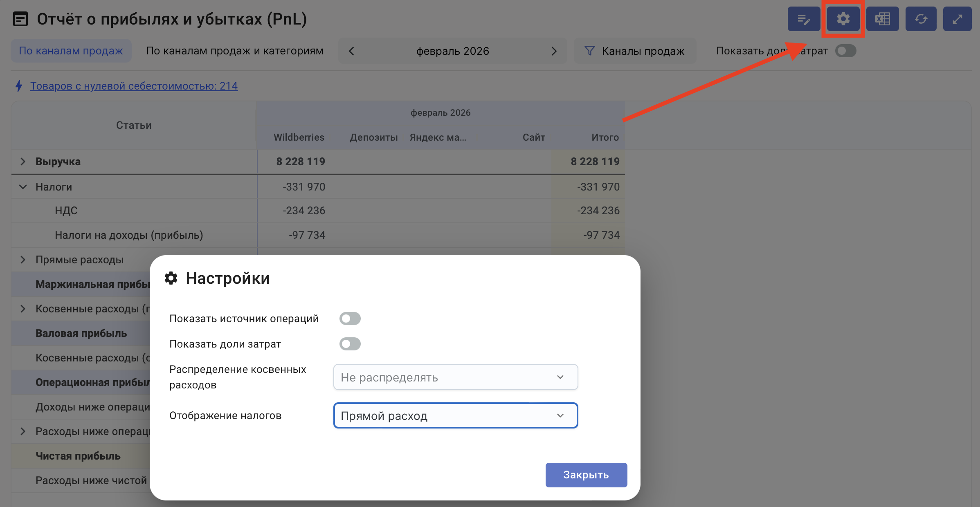980x507 pixels.
Task: Open the 'Каналы продаж' filter
Action: [x=635, y=51]
